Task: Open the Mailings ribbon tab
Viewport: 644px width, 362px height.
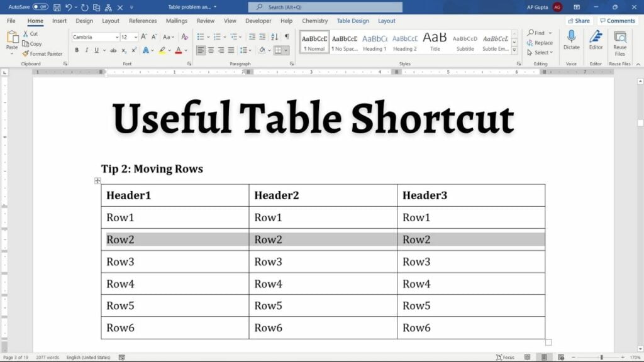Action: tap(175, 20)
